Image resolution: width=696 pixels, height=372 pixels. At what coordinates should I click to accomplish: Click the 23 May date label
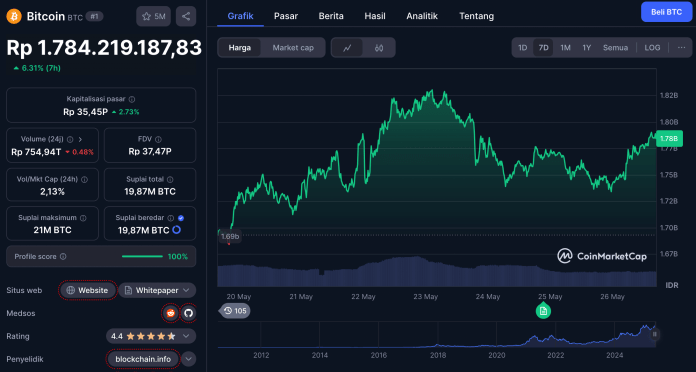click(x=425, y=297)
